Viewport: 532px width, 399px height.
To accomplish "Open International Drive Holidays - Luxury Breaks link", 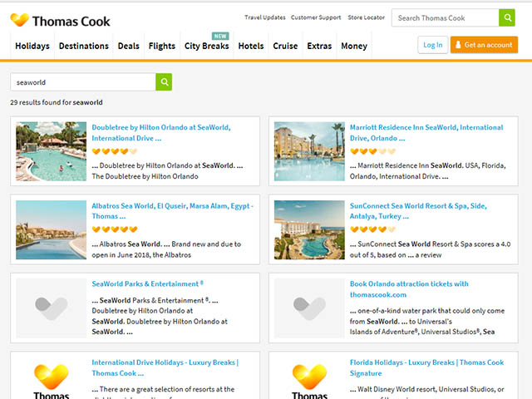I will pyautogui.click(x=165, y=367).
